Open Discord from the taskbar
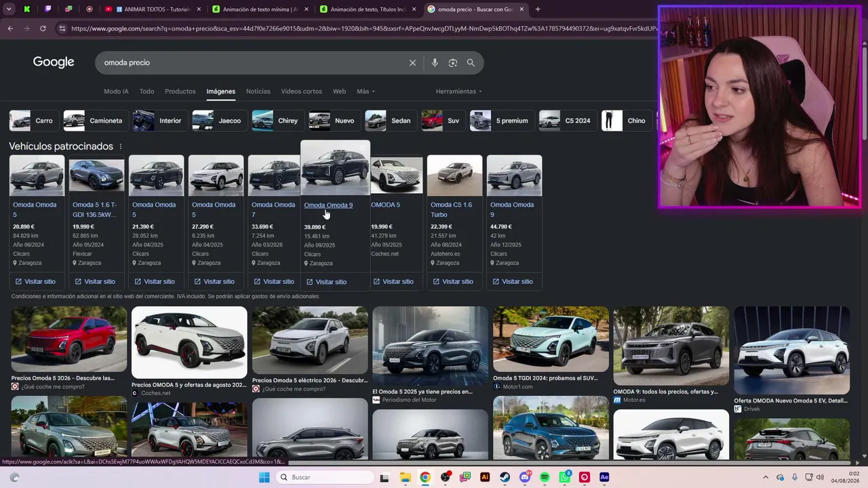The width and height of the screenshot is (868, 488). pos(525,477)
